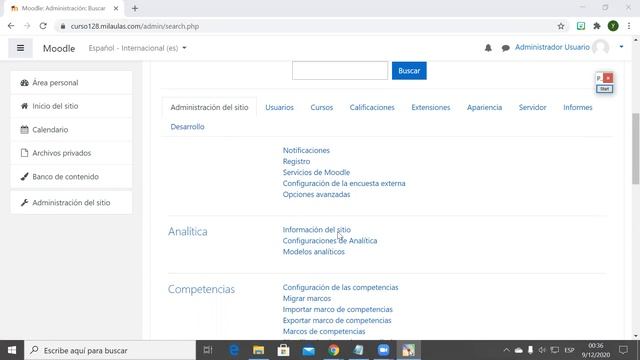
Task: Open Windows action center notifications
Action: (623, 350)
